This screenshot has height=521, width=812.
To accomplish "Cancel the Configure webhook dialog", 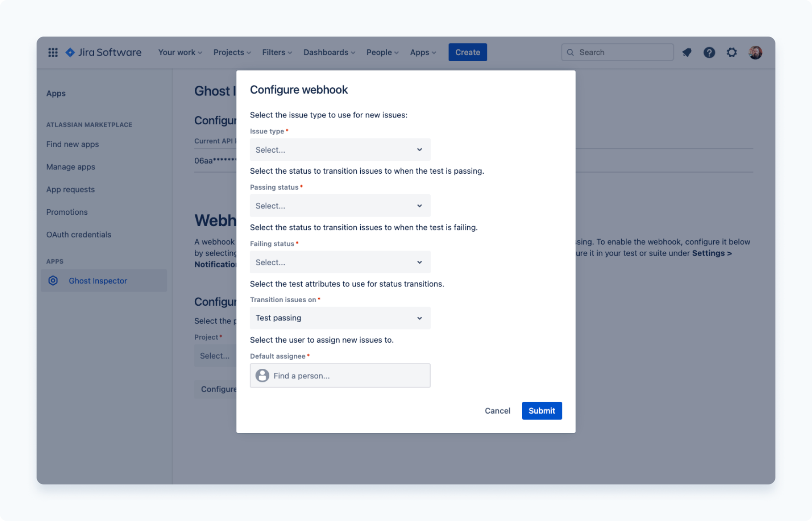I will point(497,410).
